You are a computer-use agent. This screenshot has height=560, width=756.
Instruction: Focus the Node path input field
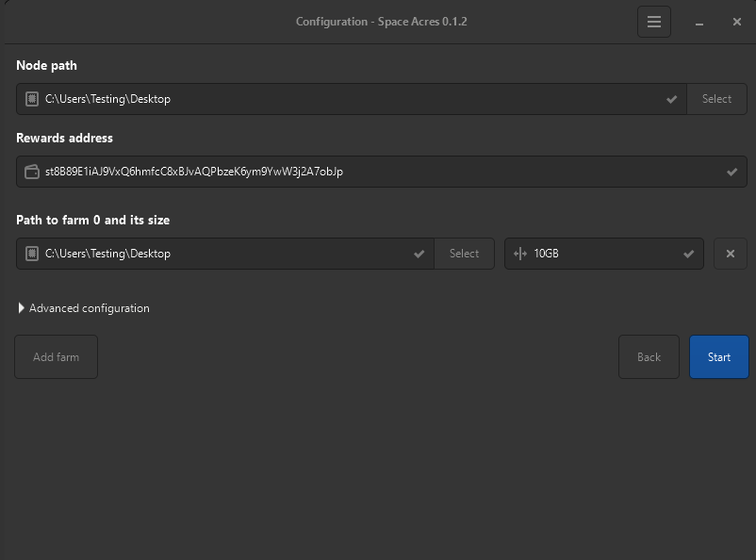[352, 99]
